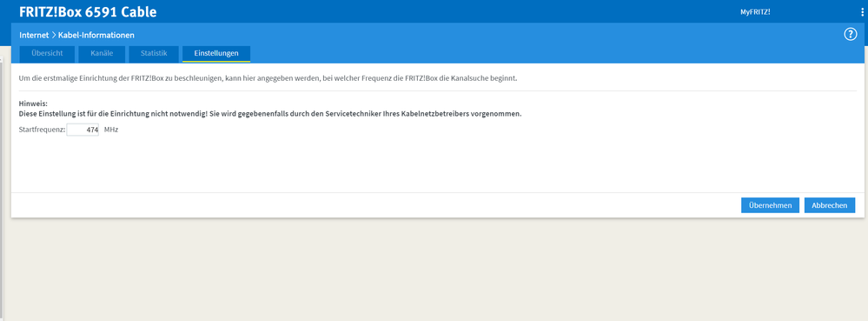Focus the Startfrequenz input field
868x321 pixels.
(83, 130)
